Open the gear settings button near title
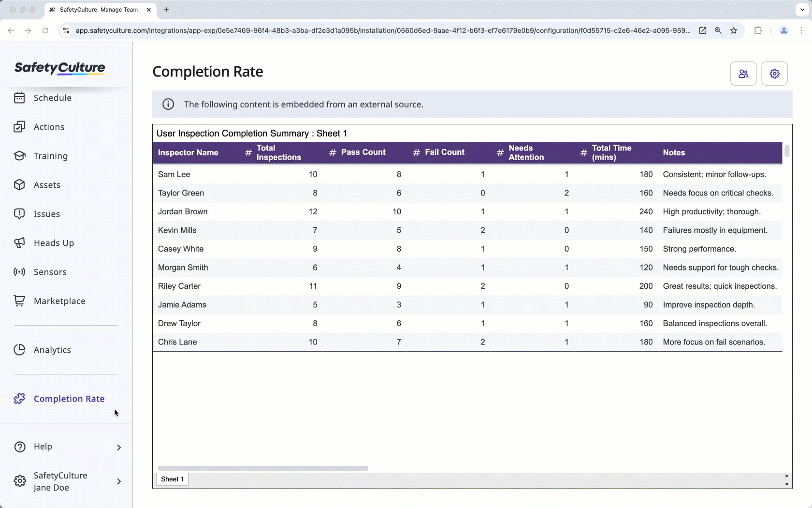The image size is (812, 508). (774, 74)
